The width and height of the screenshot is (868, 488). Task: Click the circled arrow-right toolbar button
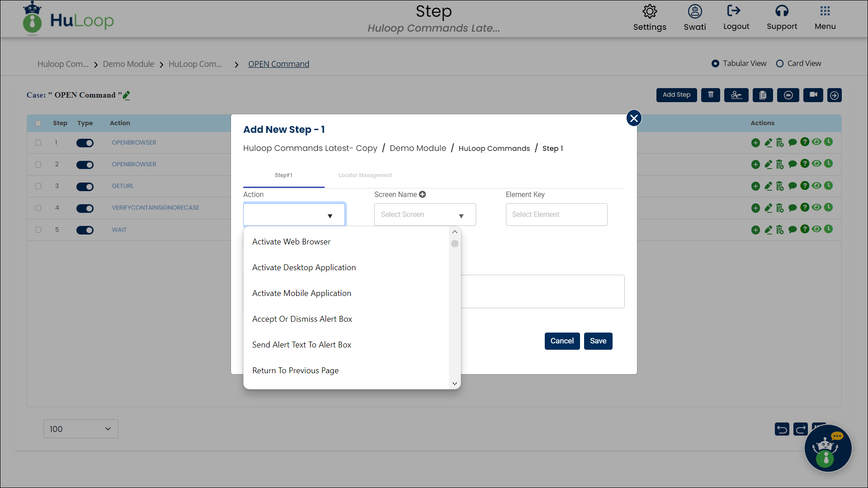pyautogui.click(x=835, y=95)
